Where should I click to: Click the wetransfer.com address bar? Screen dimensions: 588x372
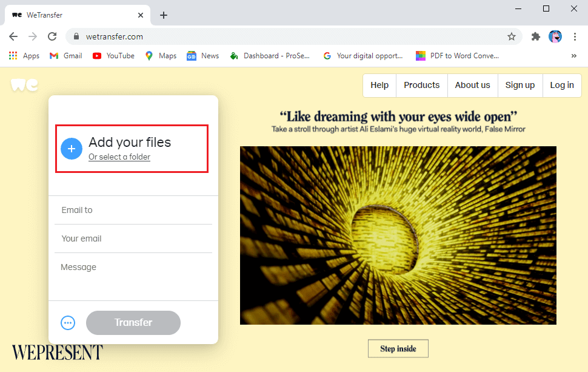pos(293,36)
